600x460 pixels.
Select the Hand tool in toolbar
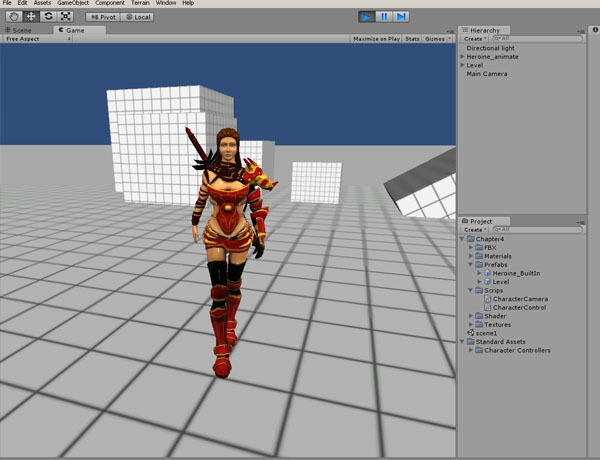pyautogui.click(x=12, y=17)
